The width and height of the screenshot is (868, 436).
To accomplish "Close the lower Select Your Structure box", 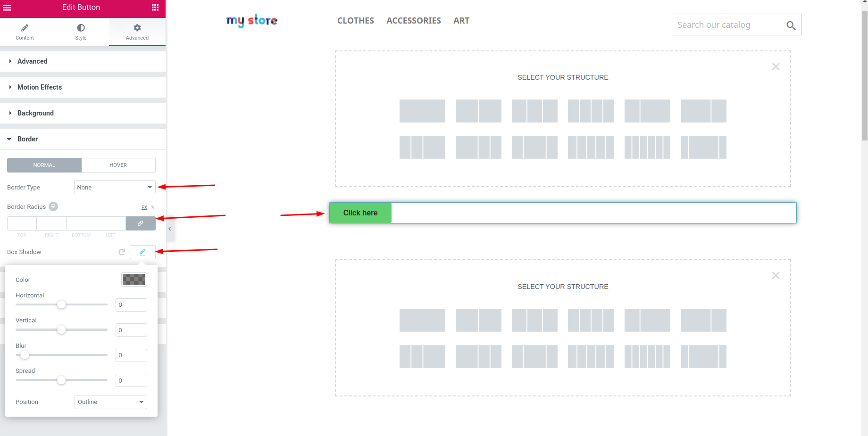I will (x=776, y=275).
